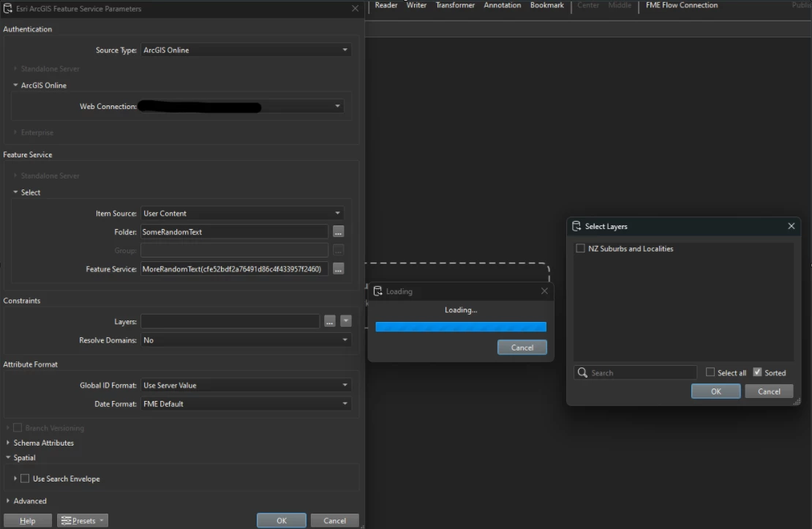This screenshot has height=529, width=812.
Task: Click the Attribute Format heading text
Action: 31,364
